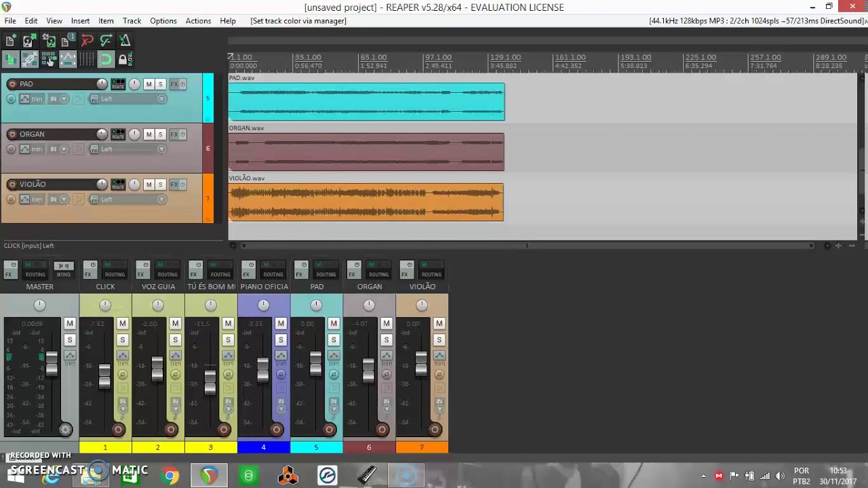
Task: Click the audio device info status text
Action: tap(757, 21)
